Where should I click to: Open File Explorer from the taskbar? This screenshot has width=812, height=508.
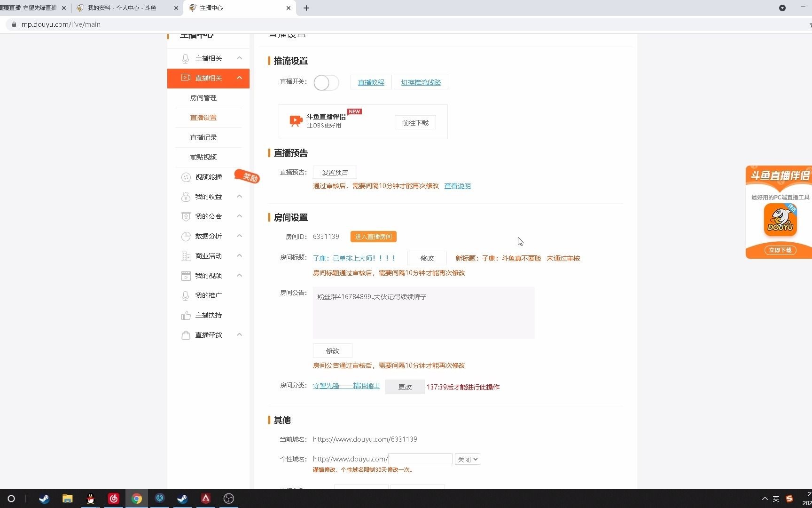[67, 499]
